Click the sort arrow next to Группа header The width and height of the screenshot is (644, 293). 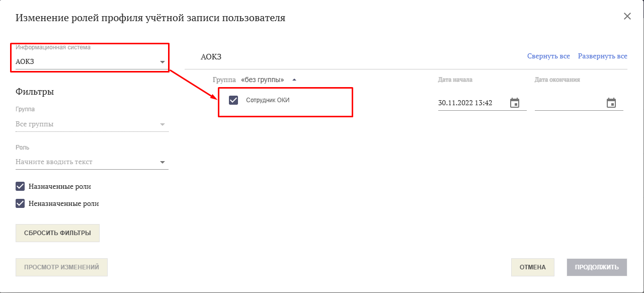(x=294, y=79)
